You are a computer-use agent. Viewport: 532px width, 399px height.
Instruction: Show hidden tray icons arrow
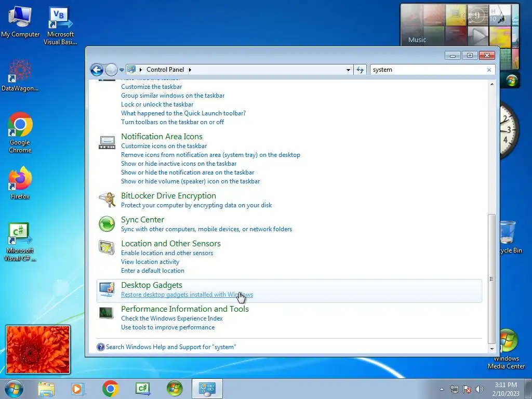442,389
